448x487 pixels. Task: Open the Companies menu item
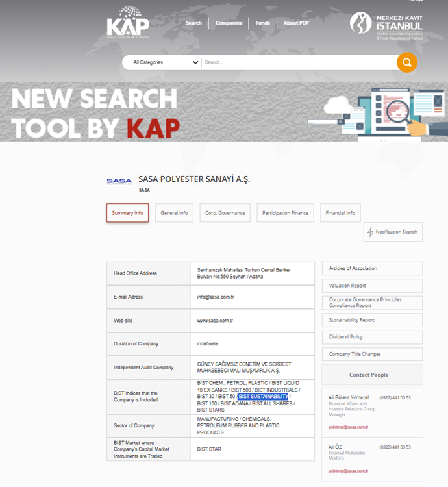click(229, 23)
